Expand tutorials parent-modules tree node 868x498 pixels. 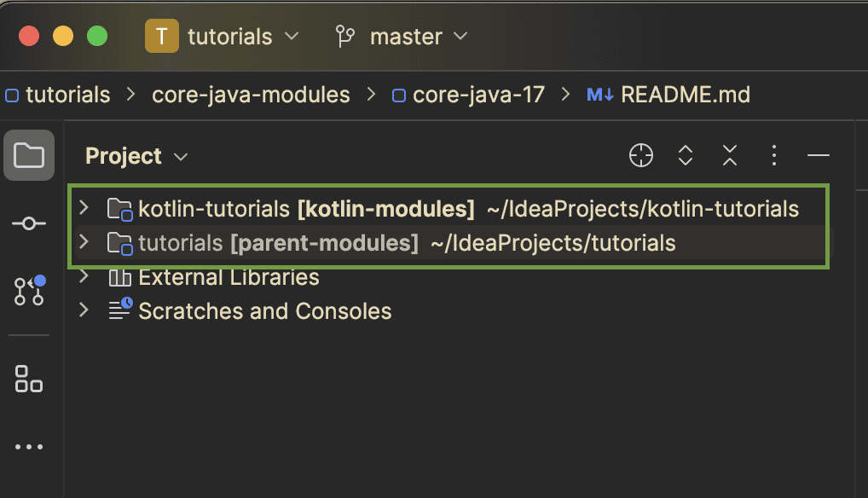[x=84, y=242]
